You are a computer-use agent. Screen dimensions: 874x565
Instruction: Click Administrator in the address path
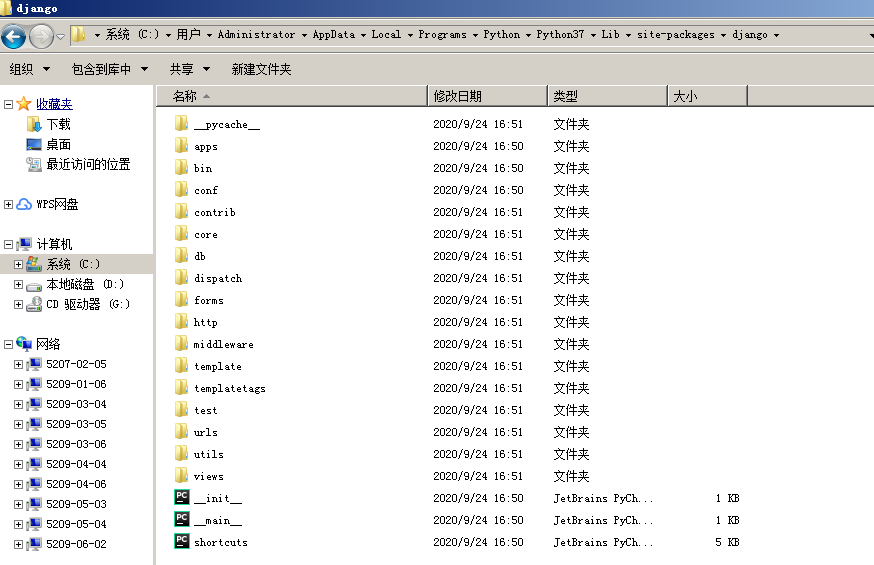(256, 35)
